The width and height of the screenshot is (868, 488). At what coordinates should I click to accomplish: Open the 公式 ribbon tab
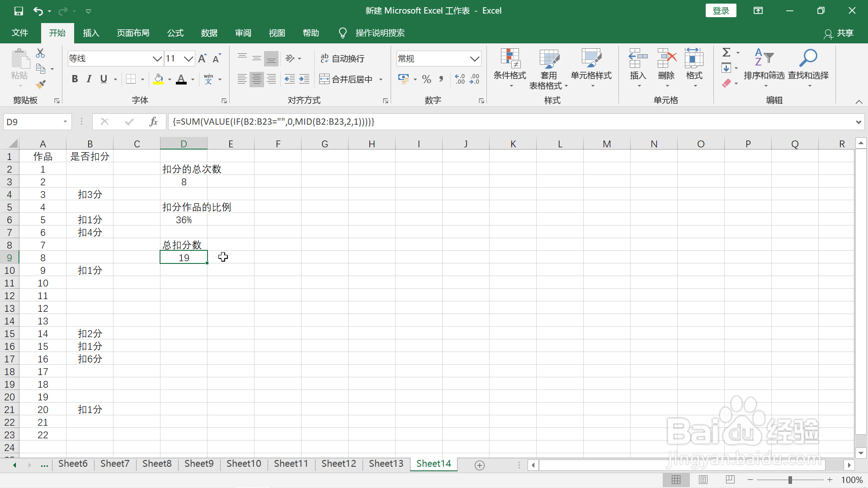pos(175,33)
